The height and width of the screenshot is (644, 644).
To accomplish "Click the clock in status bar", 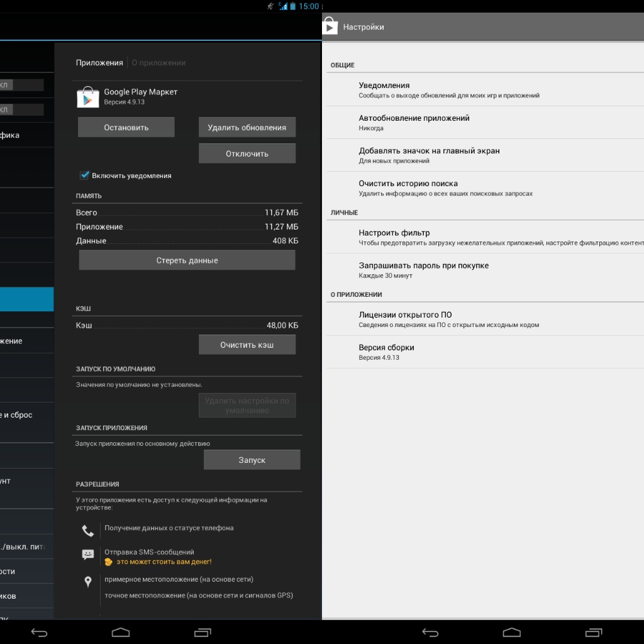I will [x=309, y=6].
